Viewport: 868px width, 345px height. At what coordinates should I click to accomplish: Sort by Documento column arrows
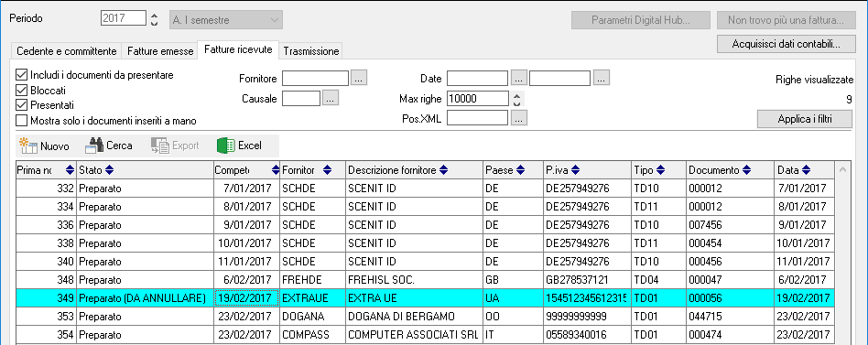(x=747, y=170)
